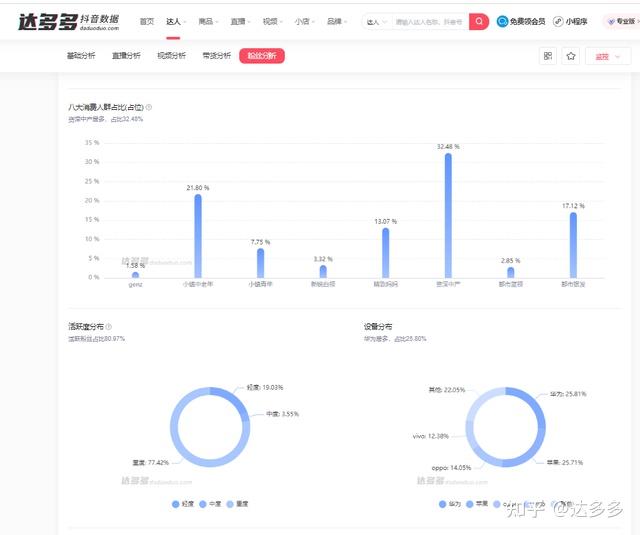Viewport: 640px width, 535px height.
Task: Toggle the 轻度 legend item
Action: pos(183,504)
